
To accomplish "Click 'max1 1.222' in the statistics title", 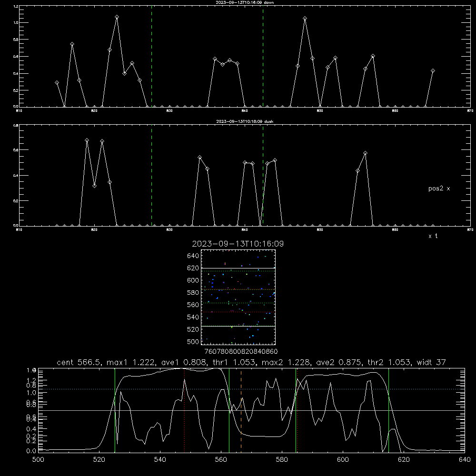I will coord(133,362).
